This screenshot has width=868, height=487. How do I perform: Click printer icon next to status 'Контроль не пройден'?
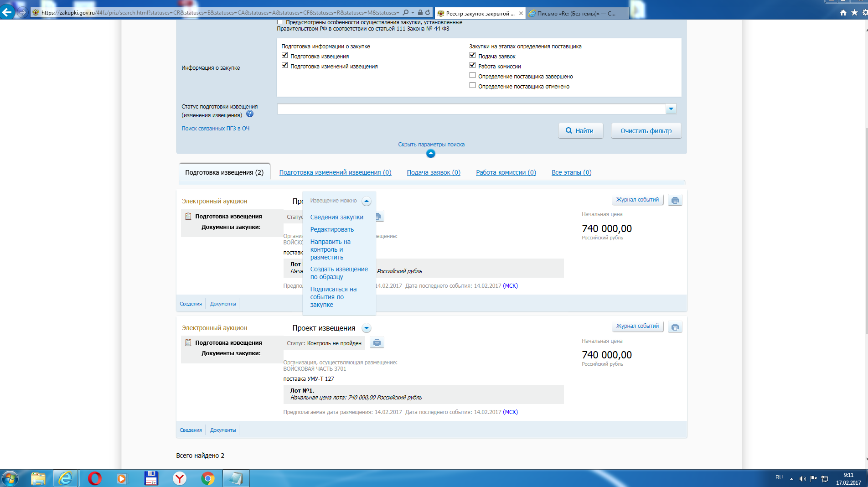[x=377, y=343]
